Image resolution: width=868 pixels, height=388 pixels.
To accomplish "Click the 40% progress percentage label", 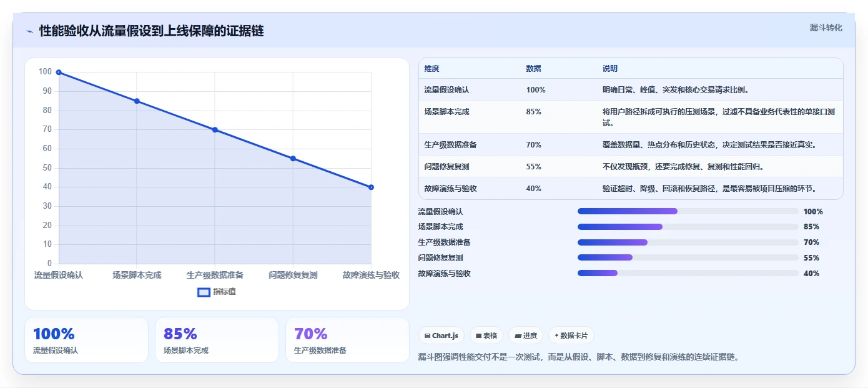I will [811, 274].
